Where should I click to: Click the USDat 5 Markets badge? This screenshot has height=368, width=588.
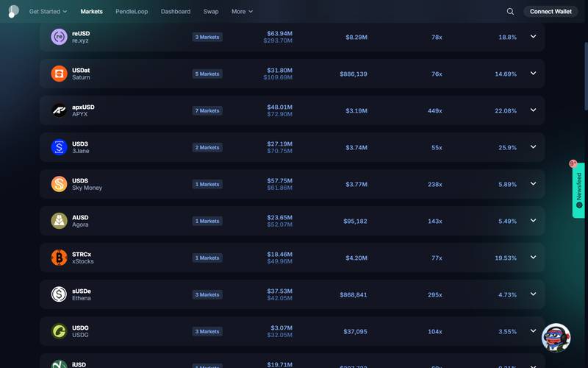coord(207,74)
